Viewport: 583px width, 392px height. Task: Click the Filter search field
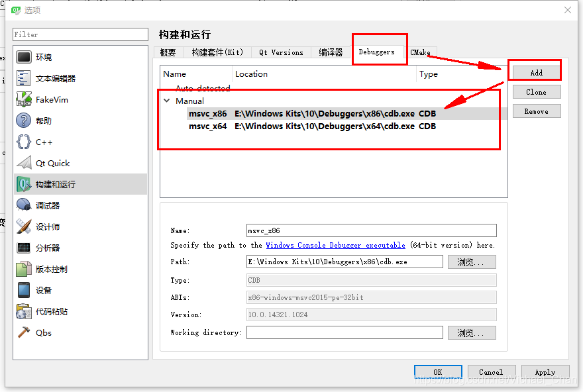[80, 34]
